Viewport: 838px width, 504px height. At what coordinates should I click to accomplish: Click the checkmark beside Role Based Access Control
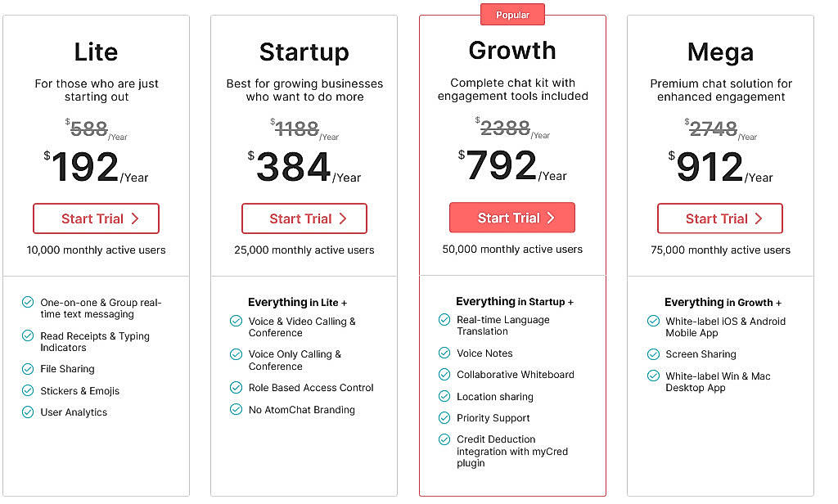tap(236, 388)
